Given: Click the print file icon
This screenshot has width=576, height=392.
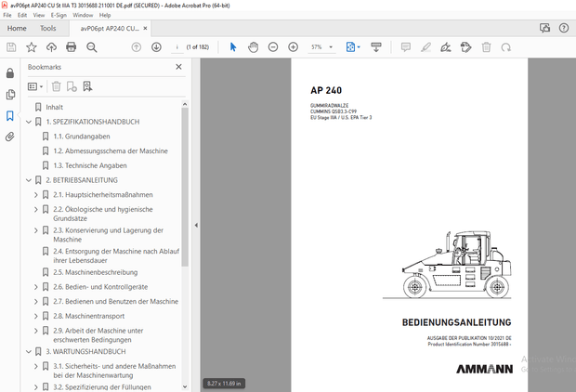Looking at the screenshot, I should tap(72, 47).
